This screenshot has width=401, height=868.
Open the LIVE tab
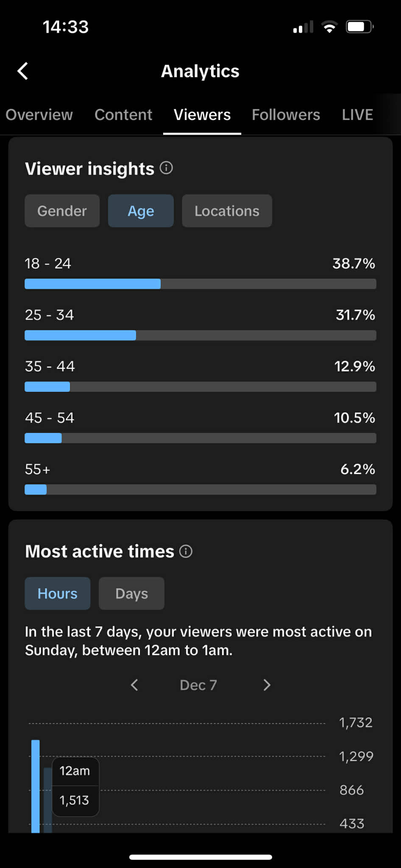[357, 114]
